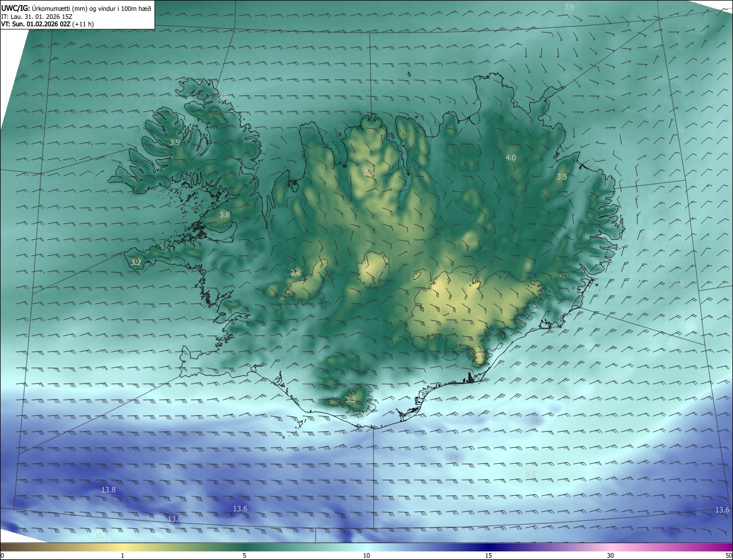The width and height of the screenshot is (733, 560).
Task: Click the faint 9.5 value on the map
Action: (531, 475)
